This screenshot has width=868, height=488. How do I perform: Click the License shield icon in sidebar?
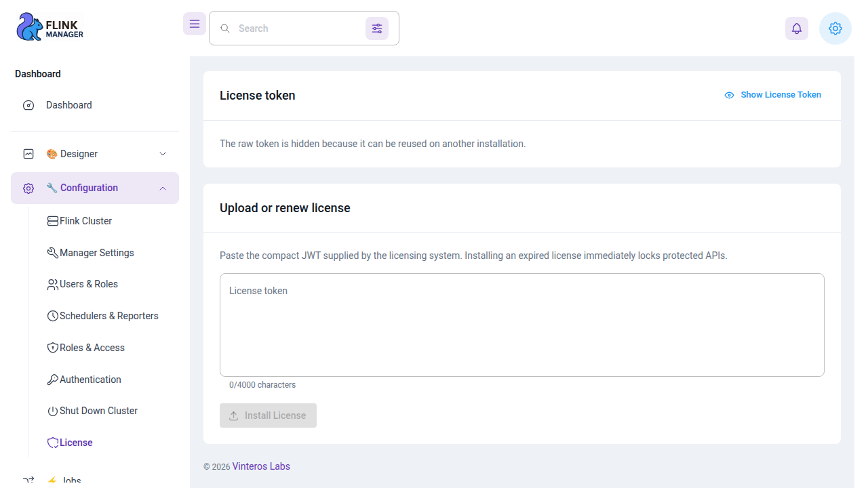tap(53, 443)
